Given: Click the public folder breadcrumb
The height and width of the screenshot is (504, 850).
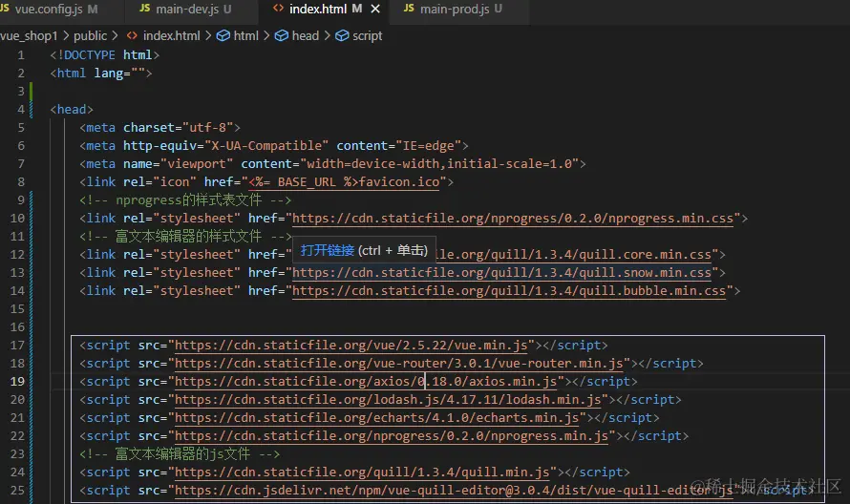Looking at the screenshot, I should (x=90, y=35).
